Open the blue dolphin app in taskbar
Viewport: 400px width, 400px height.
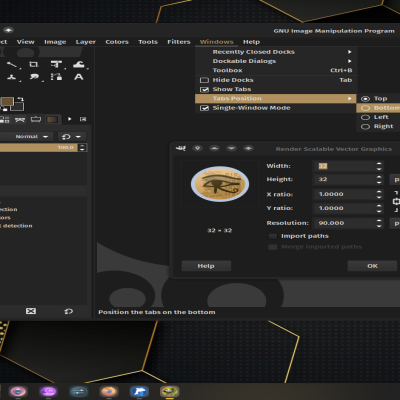click(139, 391)
